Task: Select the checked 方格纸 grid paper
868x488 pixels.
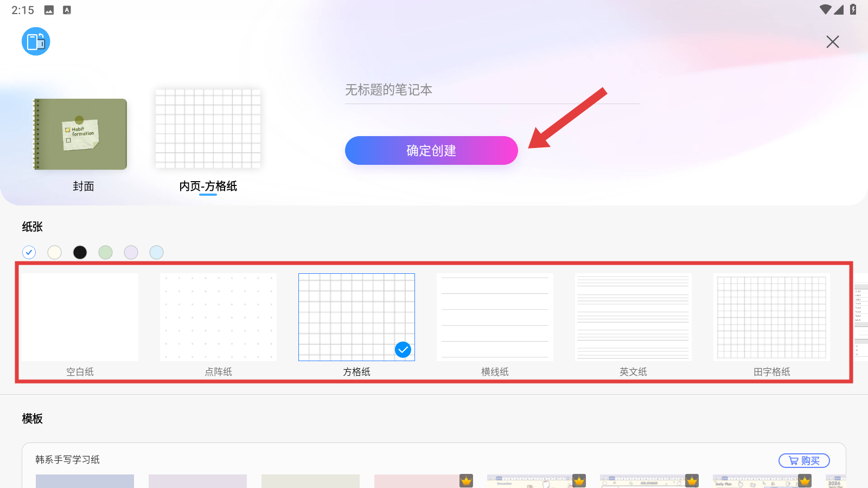Action: coord(356,317)
